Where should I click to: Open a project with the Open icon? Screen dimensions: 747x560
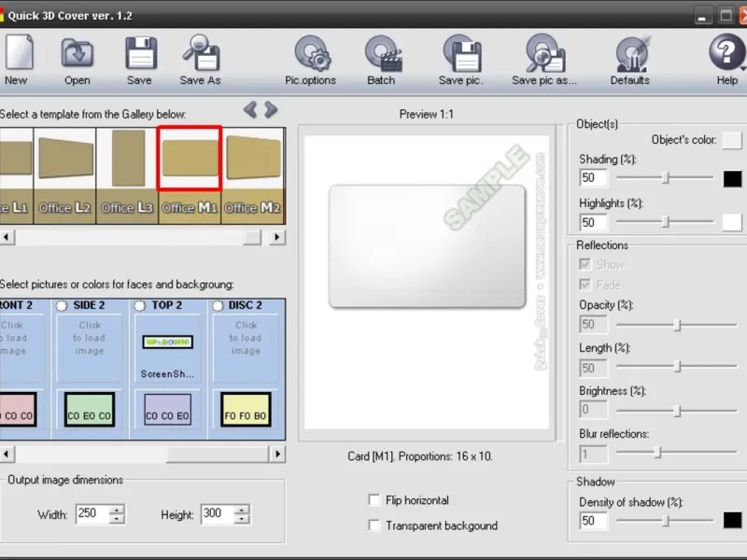click(77, 53)
